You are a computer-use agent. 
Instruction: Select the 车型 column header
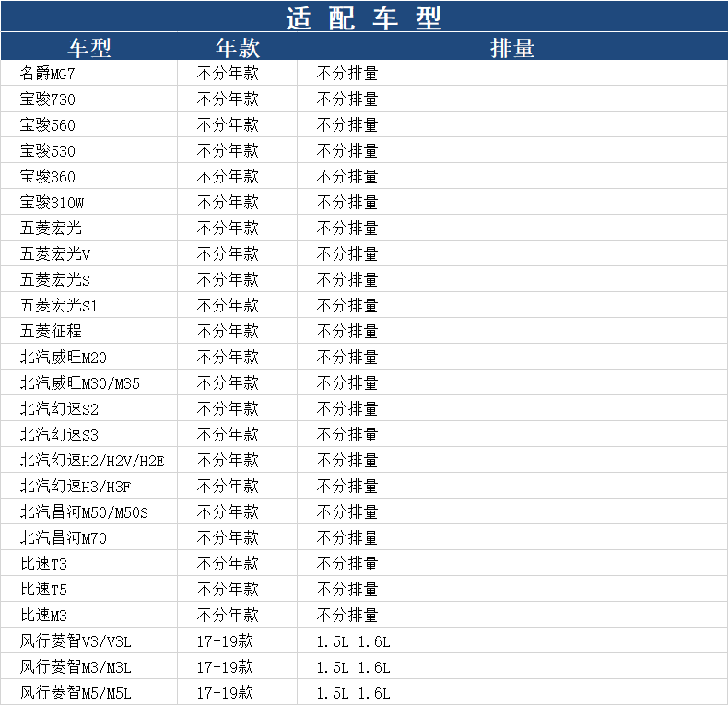(89, 48)
